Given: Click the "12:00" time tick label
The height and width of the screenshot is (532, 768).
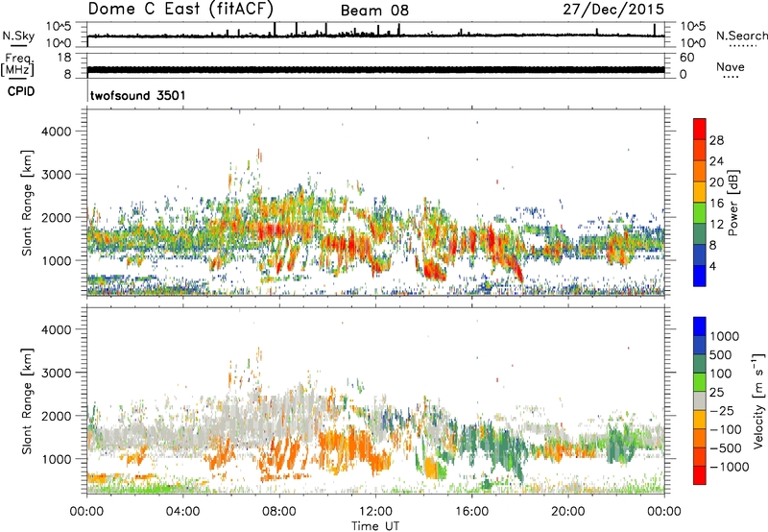Looking at the screenshot, I should pos(375,512).
